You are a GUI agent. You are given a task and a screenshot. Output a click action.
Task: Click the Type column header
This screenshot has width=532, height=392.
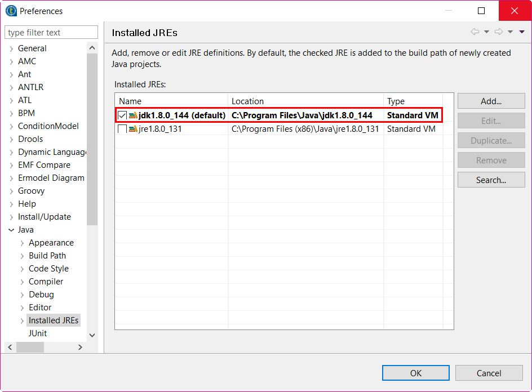413,101
